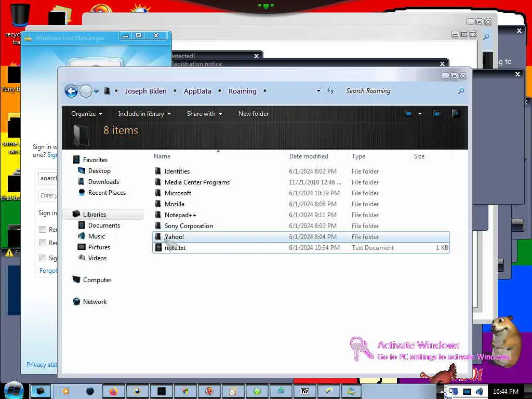Image resolution: width=532 pixels, height=399 pixels.
Task: Open the recent locations arrow beside Forward
Action: [96, 91]
